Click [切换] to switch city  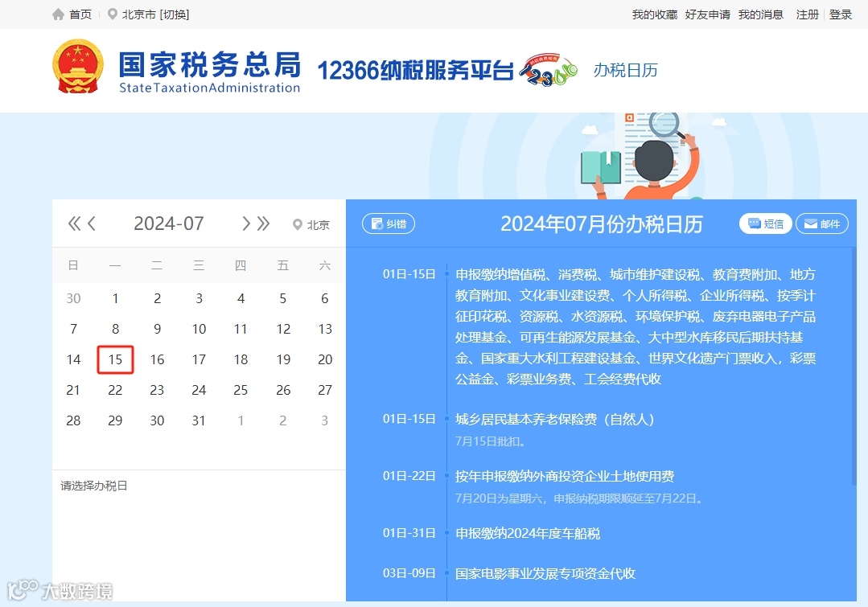(175, 14)
